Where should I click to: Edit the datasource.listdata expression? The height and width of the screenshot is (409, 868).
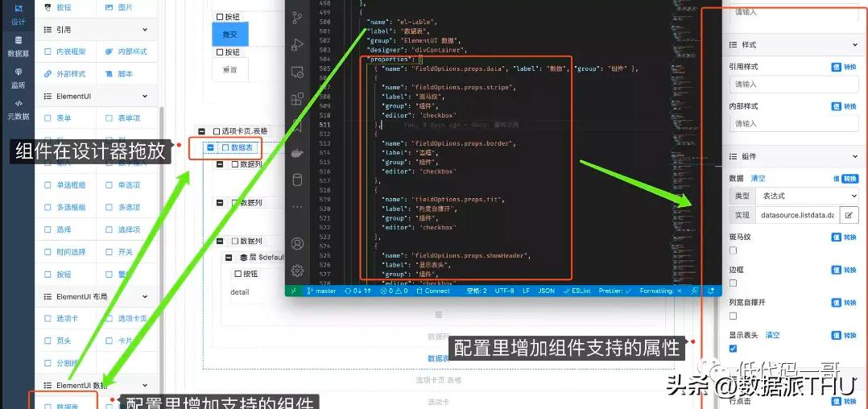pyautogui.click(x=849, y=215)
